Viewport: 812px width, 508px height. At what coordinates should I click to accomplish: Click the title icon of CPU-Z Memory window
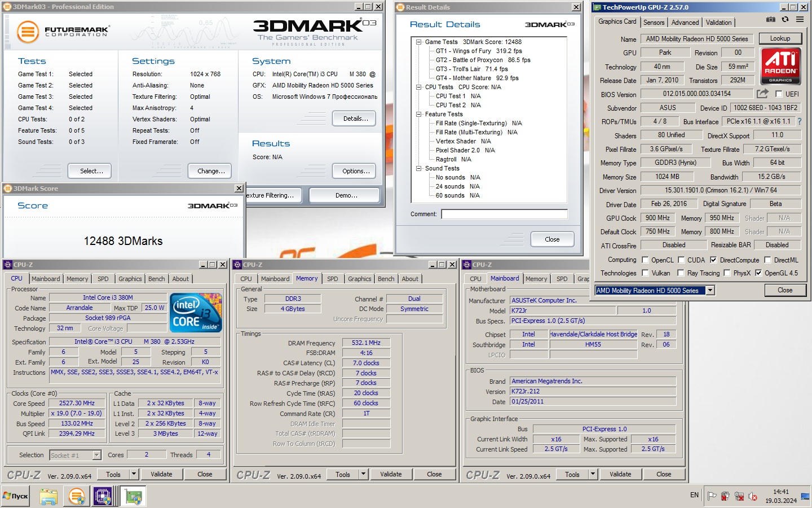237,264
